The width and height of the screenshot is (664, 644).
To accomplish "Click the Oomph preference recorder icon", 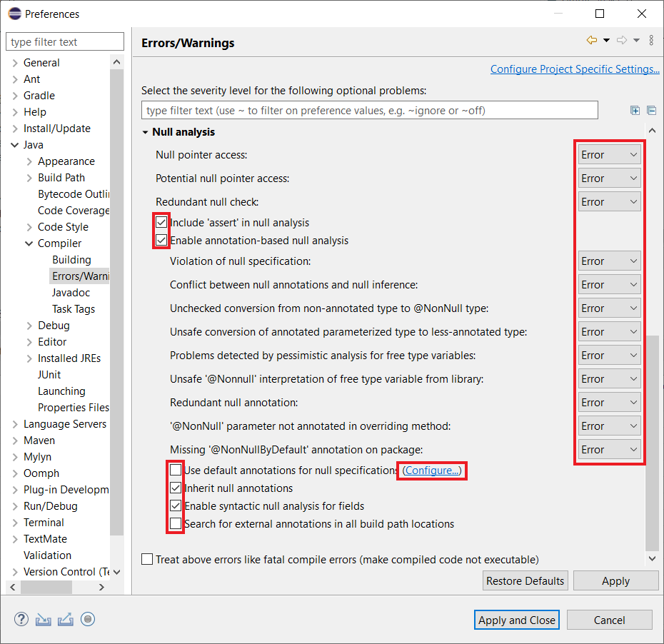I will coord(88,619).
